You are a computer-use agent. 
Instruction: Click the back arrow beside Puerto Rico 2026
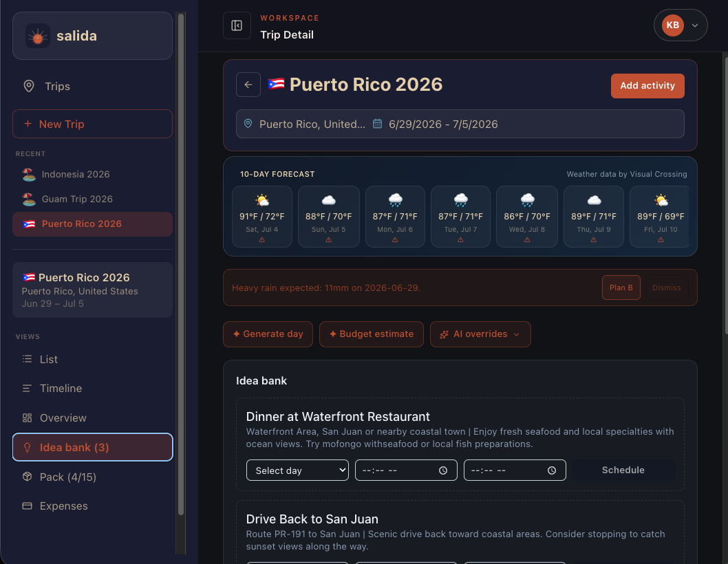click(x=248, y=85)
